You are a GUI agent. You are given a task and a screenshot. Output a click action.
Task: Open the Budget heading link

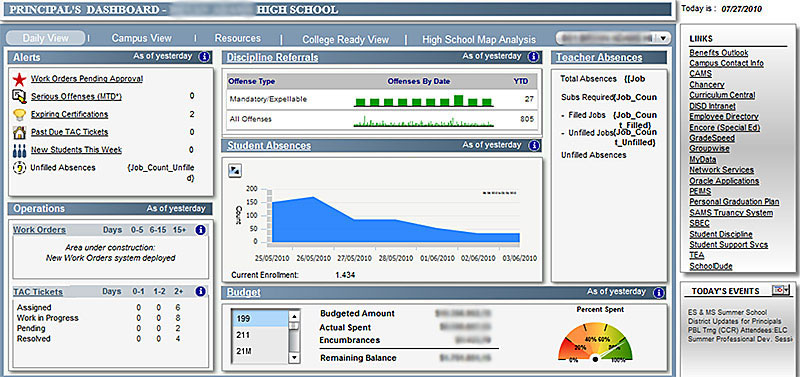[243, 292]
